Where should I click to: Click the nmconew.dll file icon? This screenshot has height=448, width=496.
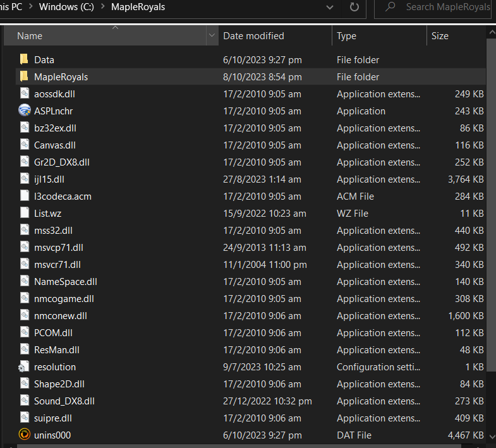(25, 315)
